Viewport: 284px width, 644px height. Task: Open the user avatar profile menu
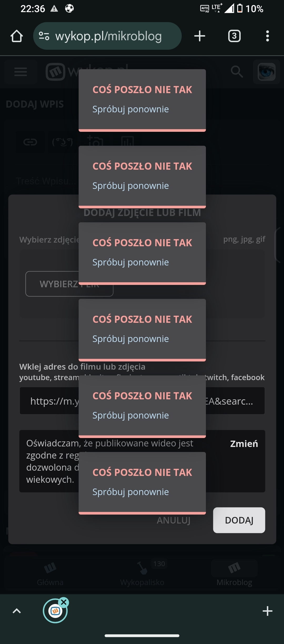click(x=266, y=72)
